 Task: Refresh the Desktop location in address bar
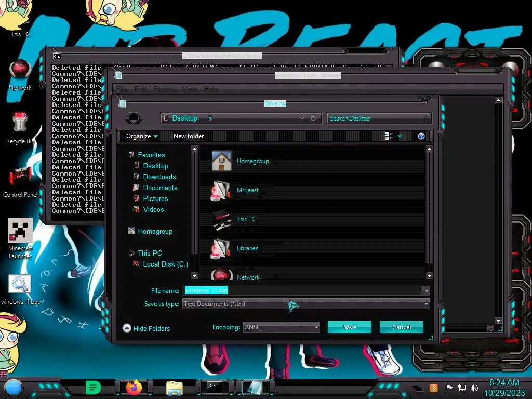[313, 118]
